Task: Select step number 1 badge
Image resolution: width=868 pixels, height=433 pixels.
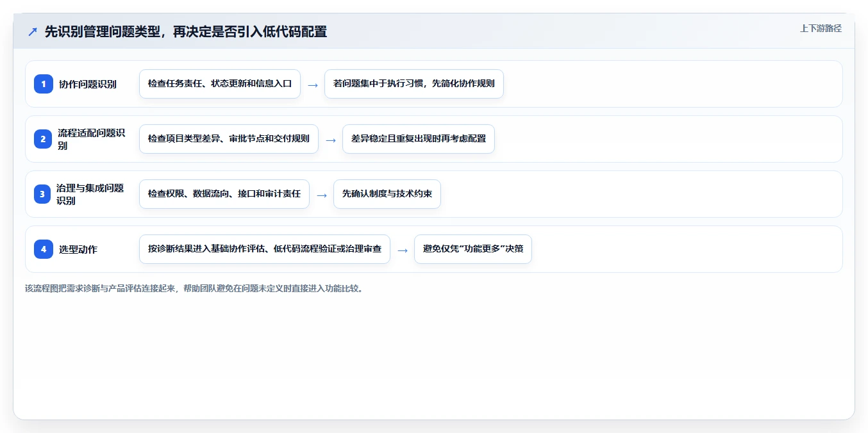Action: pyautogui.click(x=44, y=84)
